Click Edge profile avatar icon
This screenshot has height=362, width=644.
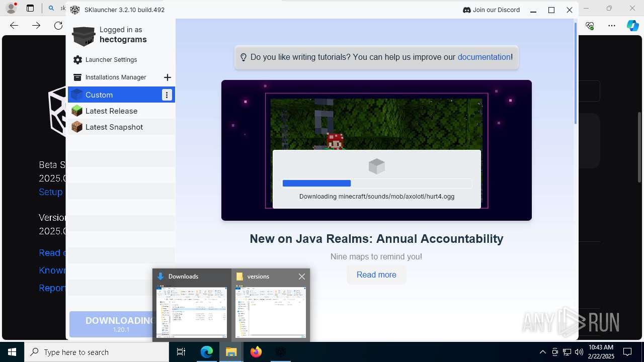tap(11, 8)
